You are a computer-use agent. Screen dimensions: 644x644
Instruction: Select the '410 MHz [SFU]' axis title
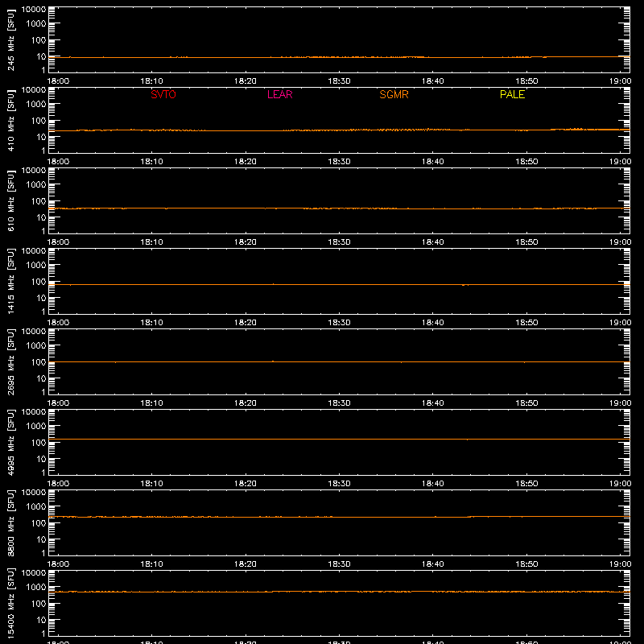[x=10, y=120]
